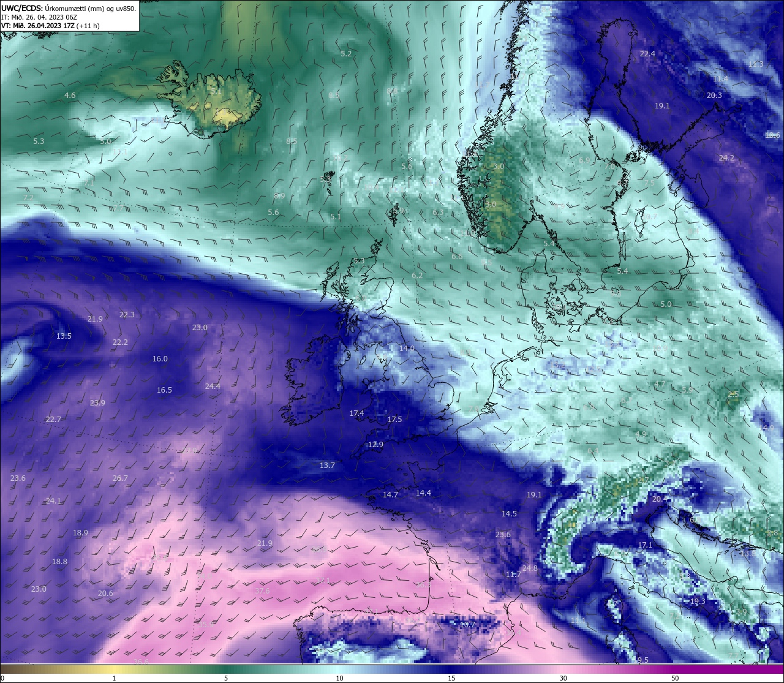The height and width of the screenshot is (683, 784).
Task: Click the 24.2 value east of Finland
Action: pyautogui.click(x=726, y=158)
